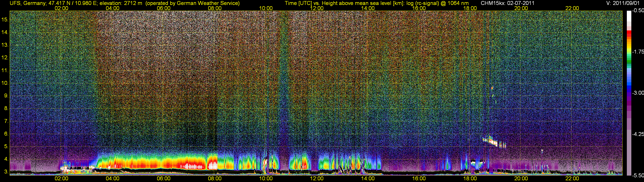Click the CHM15kx: 02-07-2011 date label
Viewport: 644px width, 182px height.
click(x=507, y=3)
